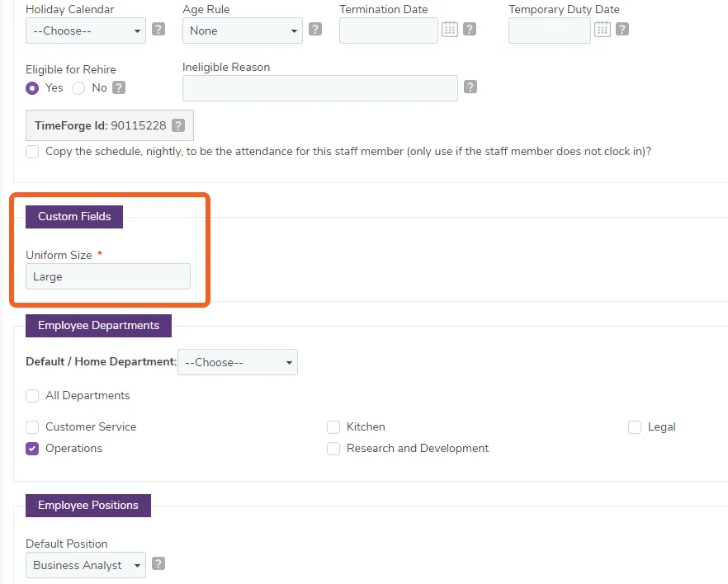Open help for Default Position
The height and width of the screenshot is (584, 728).
tap(158, 563)
